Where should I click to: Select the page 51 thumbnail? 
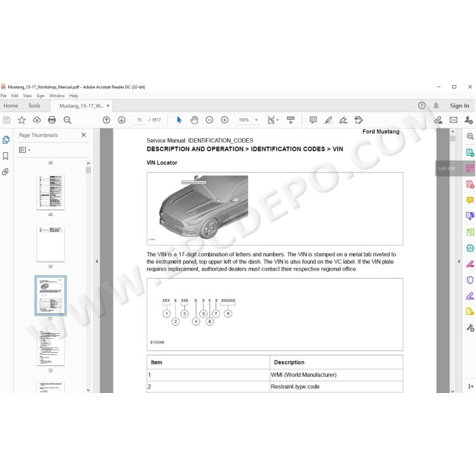point(50,296)
